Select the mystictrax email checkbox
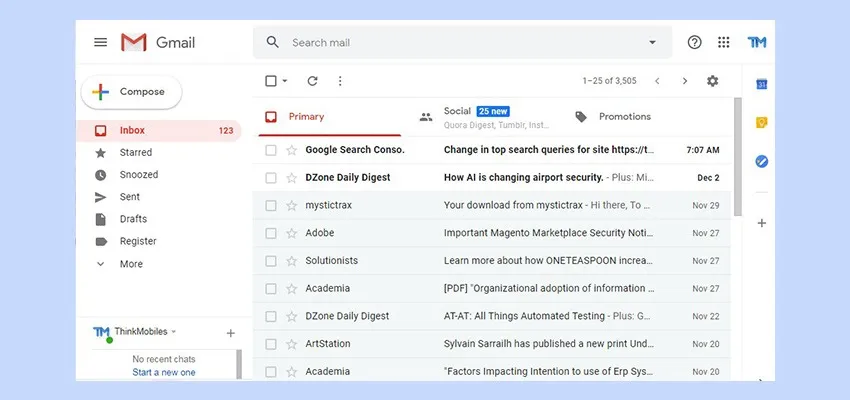The image size is (850, 400). [x=271, y=205]
